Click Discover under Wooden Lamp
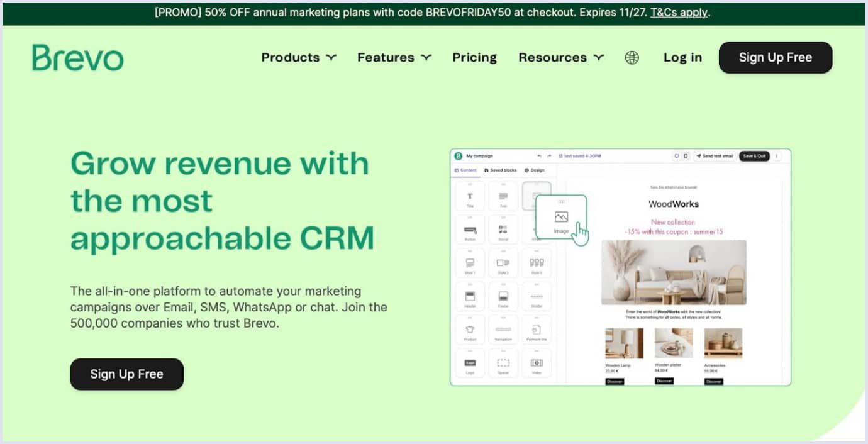 (x=615, y=381)
